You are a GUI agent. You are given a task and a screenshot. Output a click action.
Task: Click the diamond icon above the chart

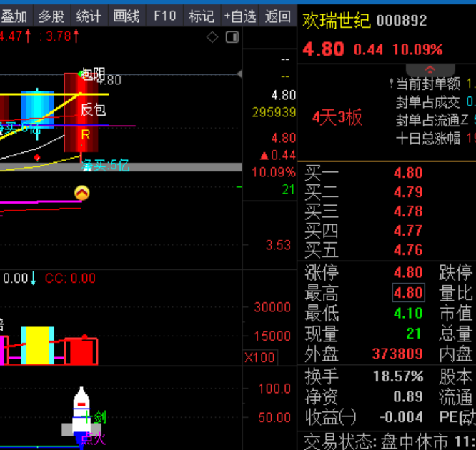pos(212,37)
